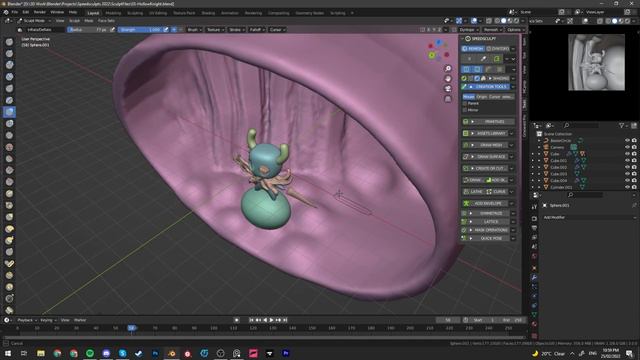Select the Scrape brush tool
The width and height of the screenshot is (640, 360).
(x=9, y=182)
